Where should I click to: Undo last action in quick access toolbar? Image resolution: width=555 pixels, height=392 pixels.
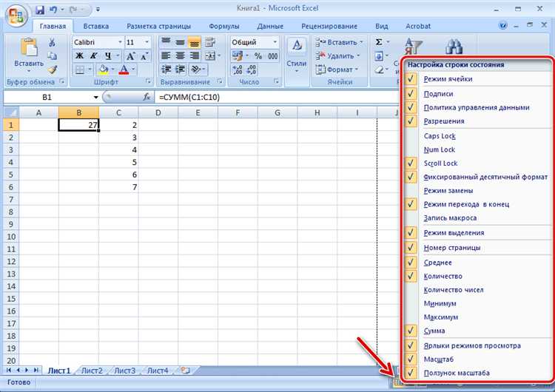[x=53, y=10]
